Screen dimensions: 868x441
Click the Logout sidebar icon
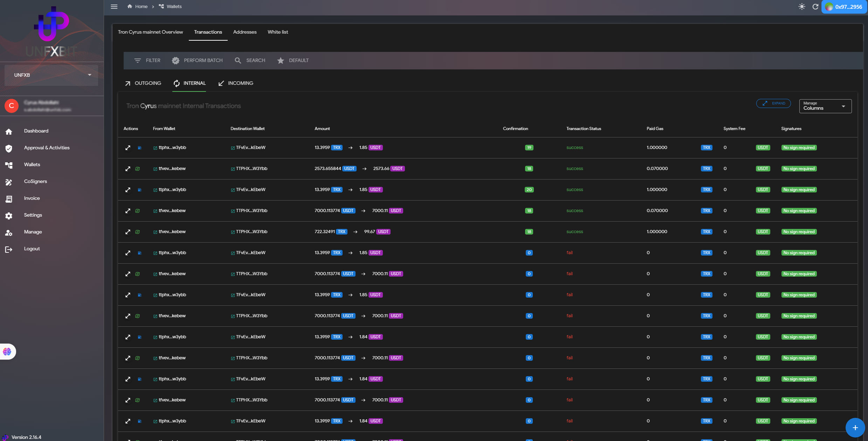[9, 249]
